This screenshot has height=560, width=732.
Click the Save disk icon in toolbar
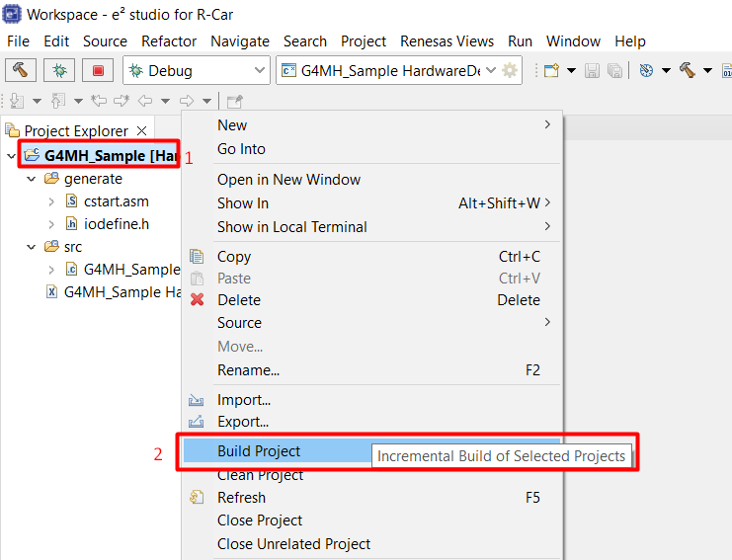(x=592, y=70)
